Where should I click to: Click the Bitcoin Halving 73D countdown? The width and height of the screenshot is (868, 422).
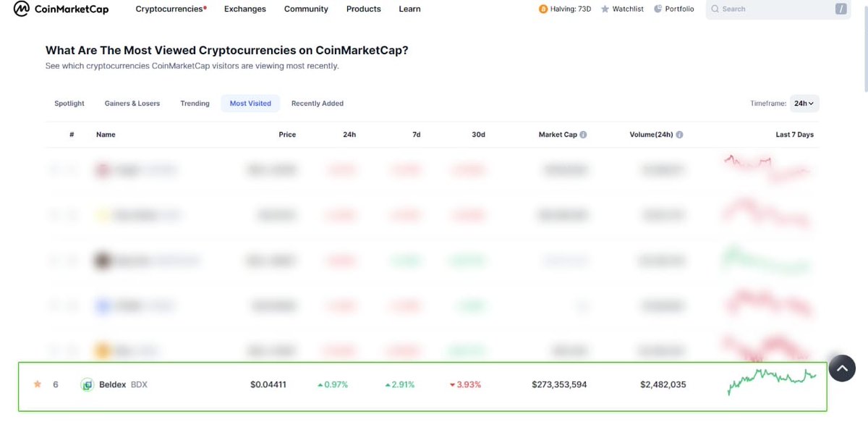point(565,9)
